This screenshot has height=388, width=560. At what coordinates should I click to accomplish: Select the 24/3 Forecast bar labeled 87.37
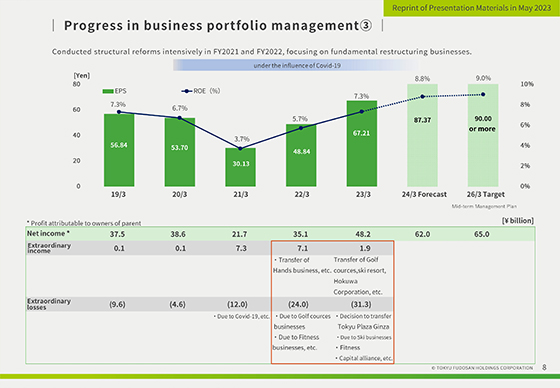click(x=422, y=135)
